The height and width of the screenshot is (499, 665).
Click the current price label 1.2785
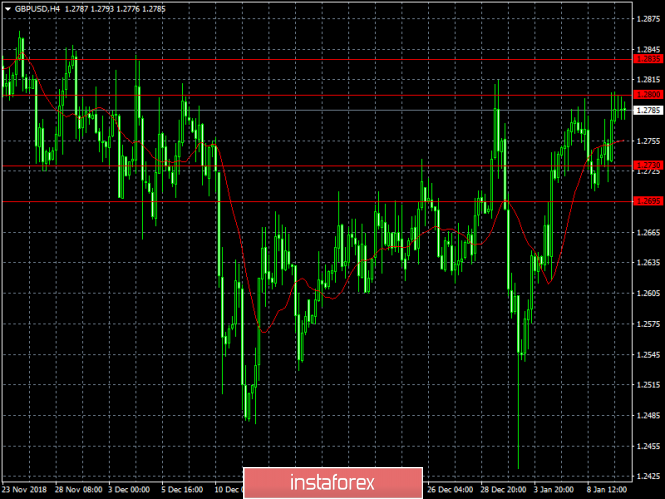pos(648,110)
